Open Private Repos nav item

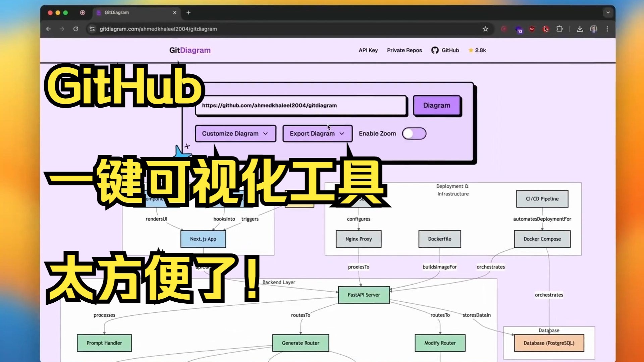pyautogui.click(x=404, y=50)
